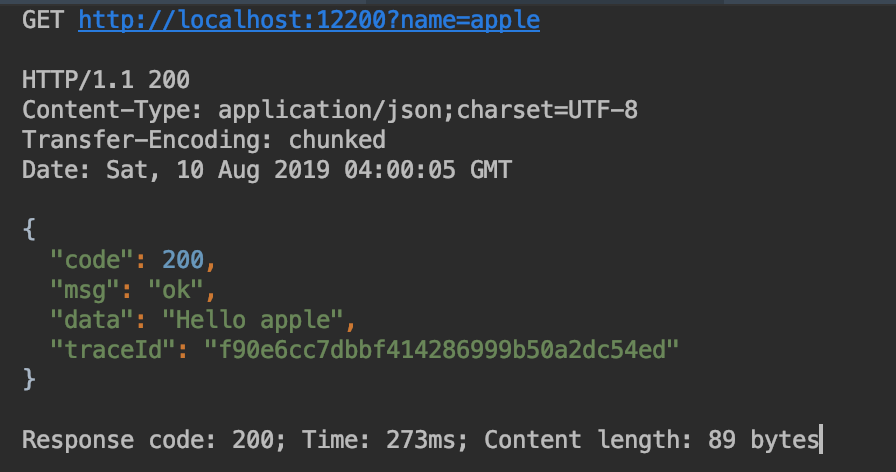The image size is (896, 472).
Task: Click the traceId hash value string
Action: tap(441, 350)
